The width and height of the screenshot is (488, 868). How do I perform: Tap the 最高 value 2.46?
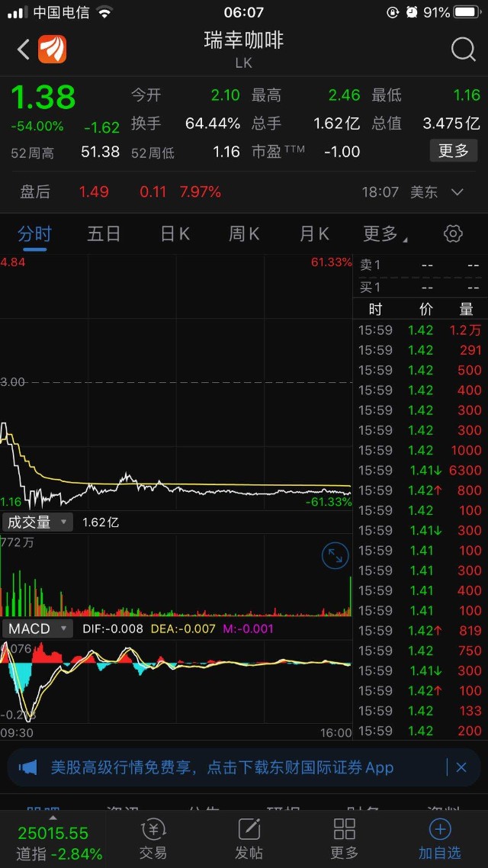pos(344,95)
